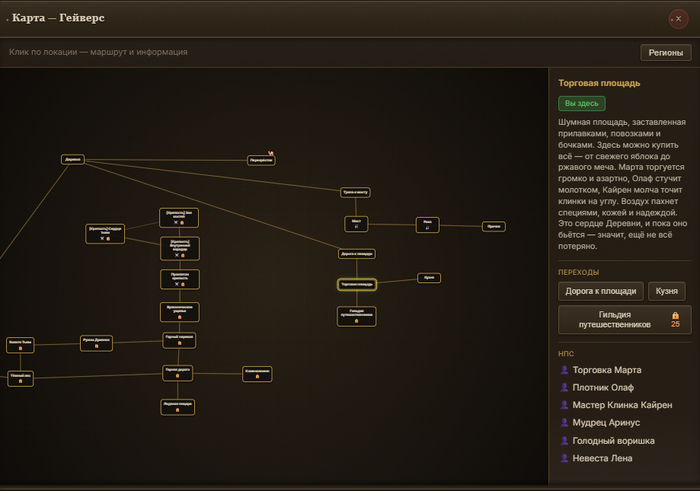Click the Вы здесь green badge
The height and width of the screenshot is (491, 700).
(x=582, y=104)
